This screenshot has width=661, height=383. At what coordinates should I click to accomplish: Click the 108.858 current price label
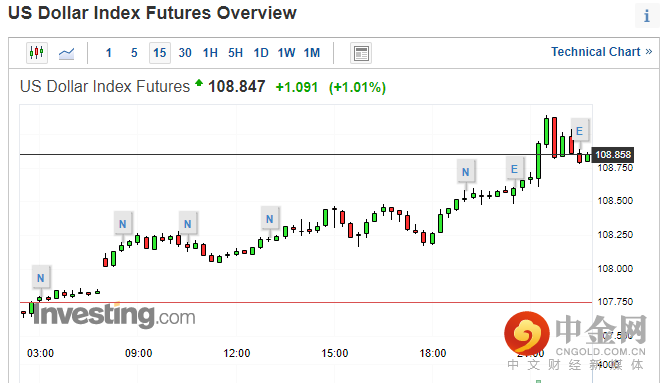[613, 155]
